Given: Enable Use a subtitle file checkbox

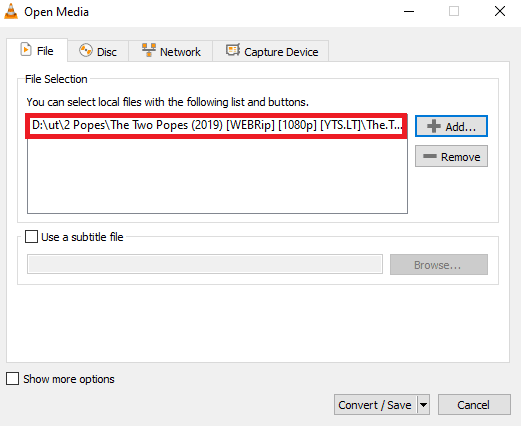Looking at the screenshot, I should (x=31, y=237).
